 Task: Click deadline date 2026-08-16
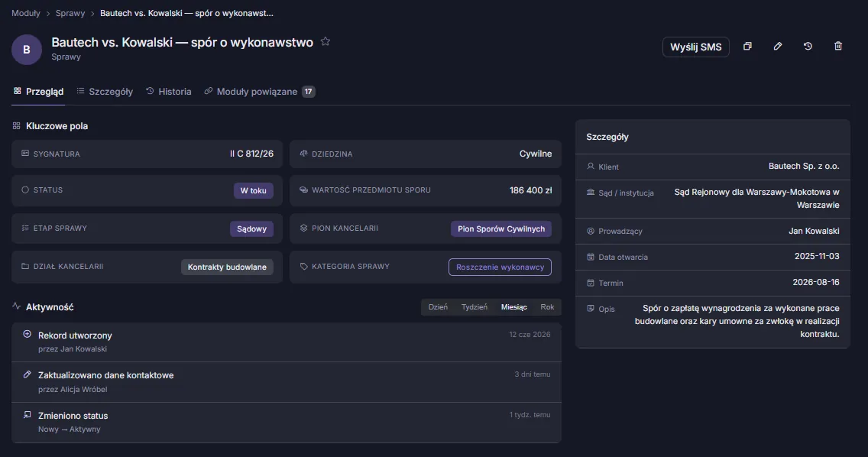(816, 283)
